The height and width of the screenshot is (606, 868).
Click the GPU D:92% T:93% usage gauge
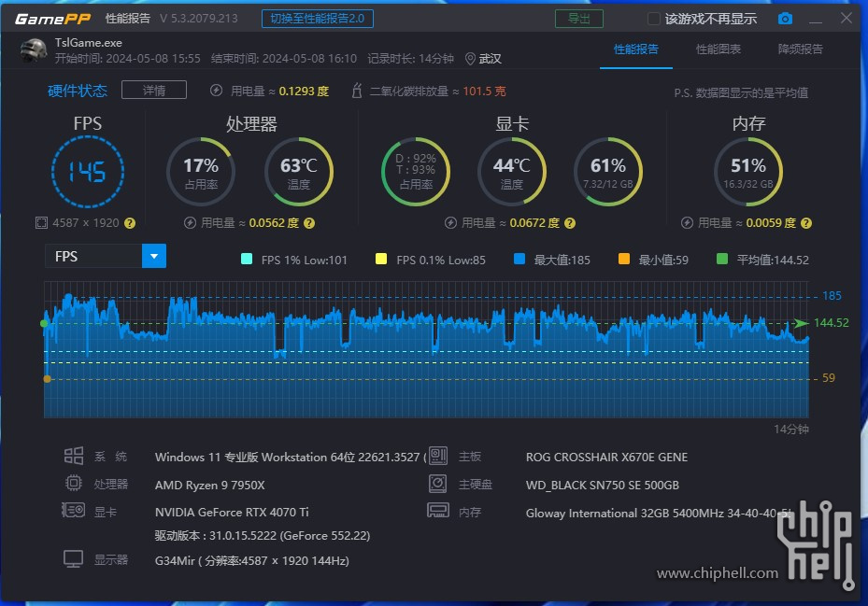416,172
